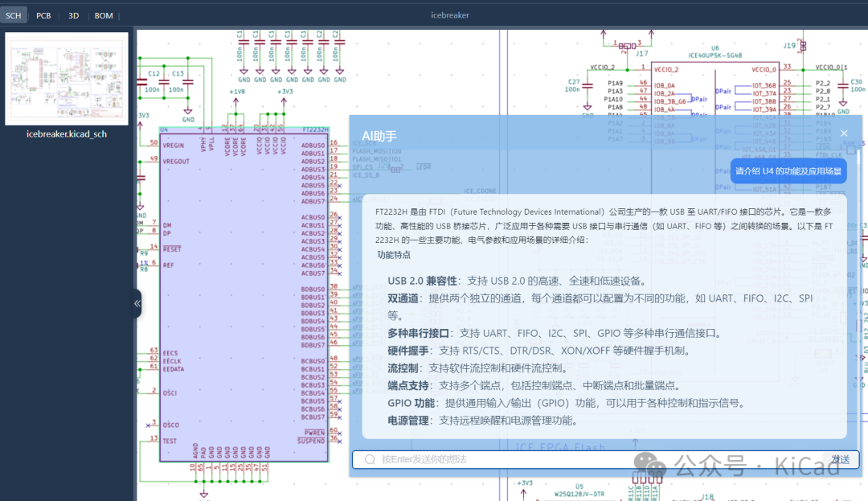Screen dimensions: 868x501
Task: Click the VCCIO_2 pin label on U6
Action: coord(666,70)
